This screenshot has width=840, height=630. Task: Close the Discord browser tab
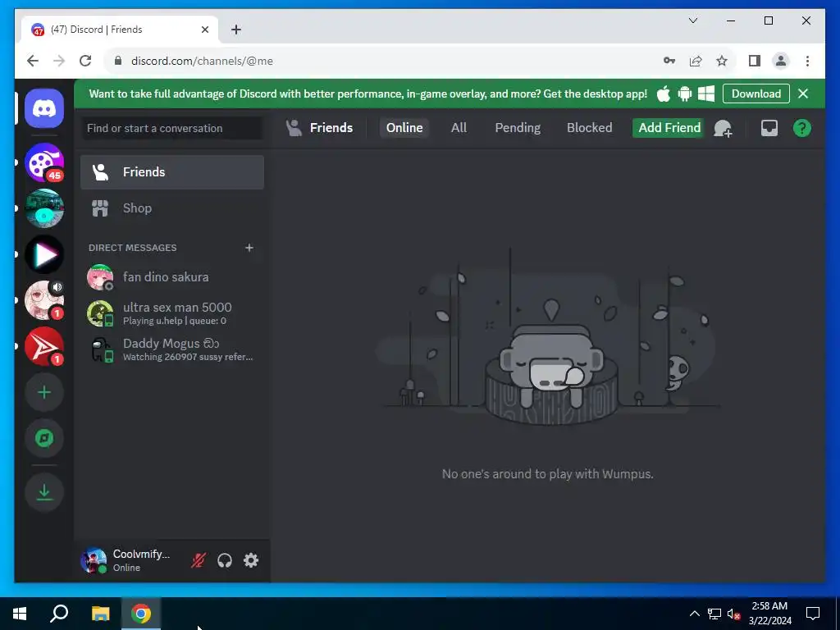click(x=204, y=30)
